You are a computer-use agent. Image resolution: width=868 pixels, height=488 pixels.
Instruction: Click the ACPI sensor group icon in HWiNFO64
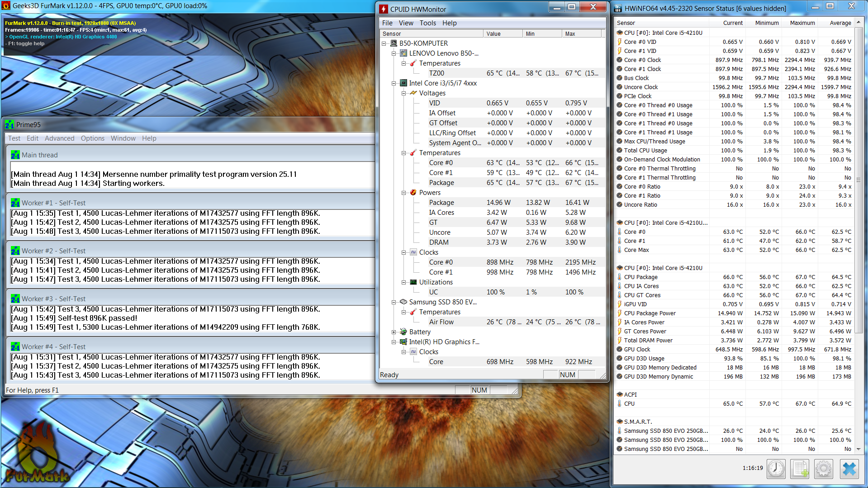pyautogui.click(x=620, y=395)
